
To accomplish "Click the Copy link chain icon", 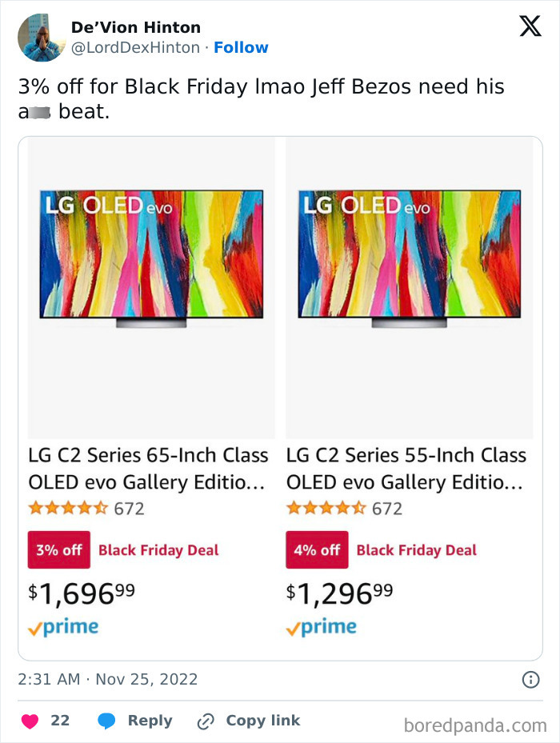I will point(204,720).
